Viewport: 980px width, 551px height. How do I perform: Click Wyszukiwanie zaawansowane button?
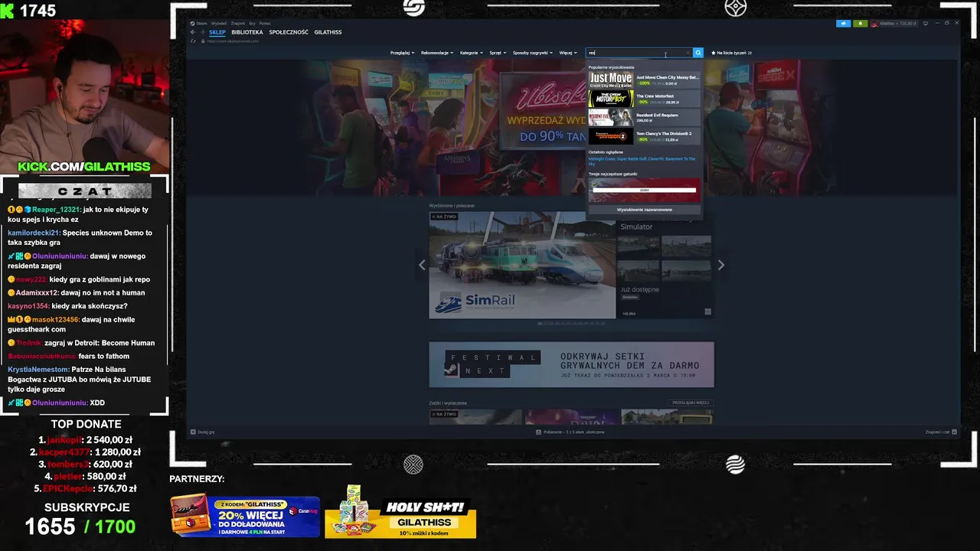click(644, 210)
